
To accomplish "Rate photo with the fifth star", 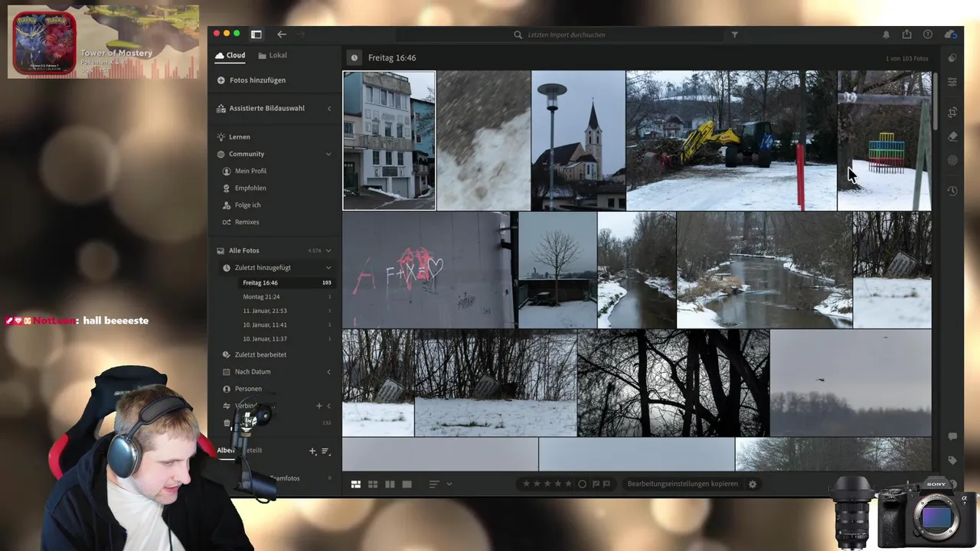I will (568, 484).
